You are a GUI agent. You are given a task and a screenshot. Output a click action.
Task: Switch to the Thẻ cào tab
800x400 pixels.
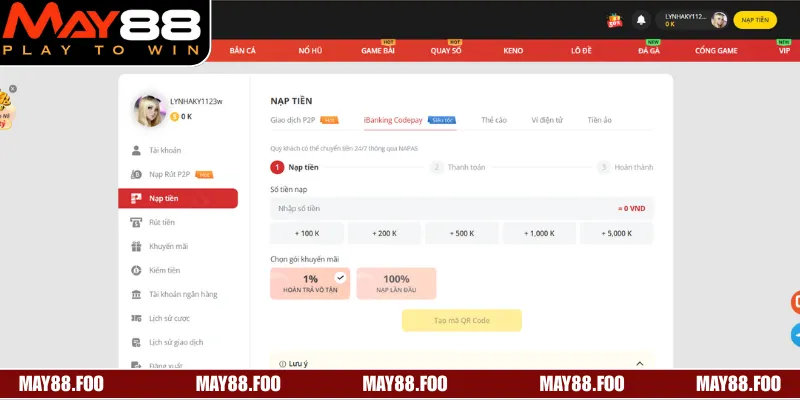494,120
